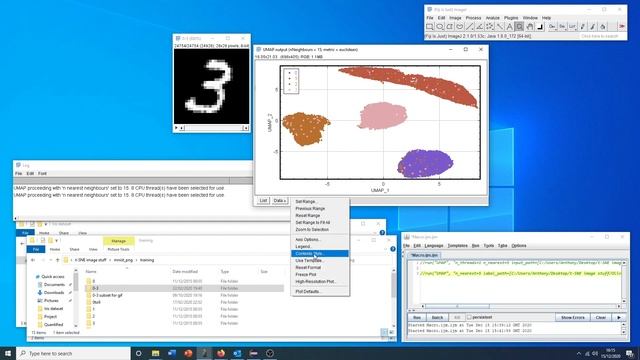Click the arrow button beside Clear

click(619, 317)
